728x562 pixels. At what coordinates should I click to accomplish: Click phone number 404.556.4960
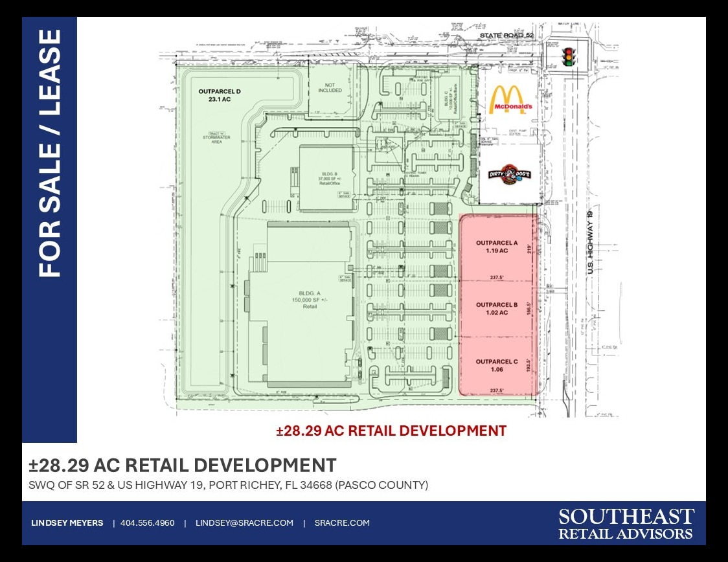pos(148,523)
